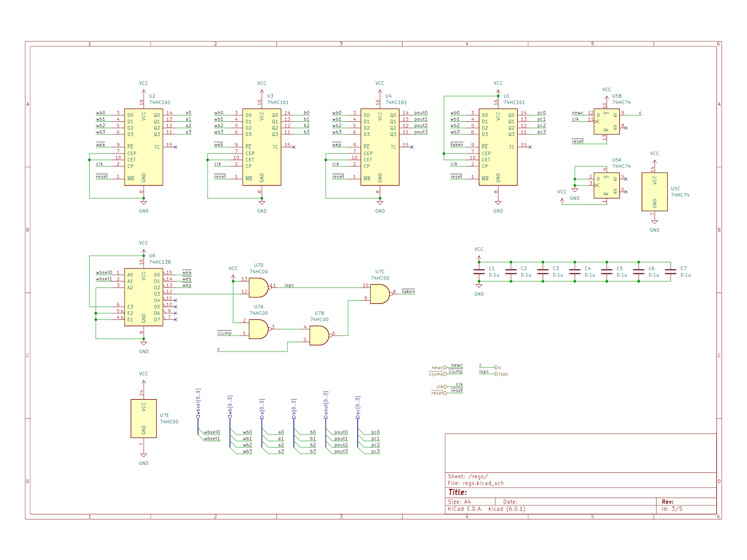Select the U7D NAND gate symbol
The width and height of the screenshot is (747, 560).
tap(258, 287)
